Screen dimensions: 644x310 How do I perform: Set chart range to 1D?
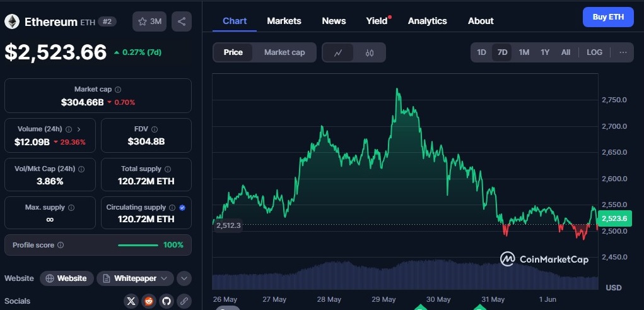[481, 52]
